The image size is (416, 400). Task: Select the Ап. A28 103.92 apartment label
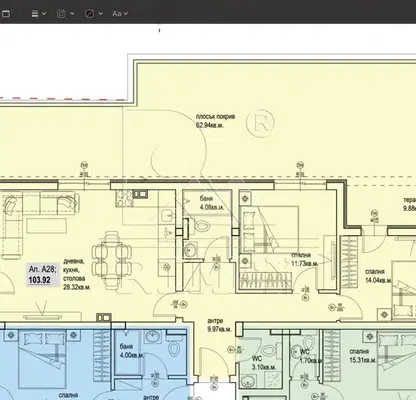click(43, 275)
